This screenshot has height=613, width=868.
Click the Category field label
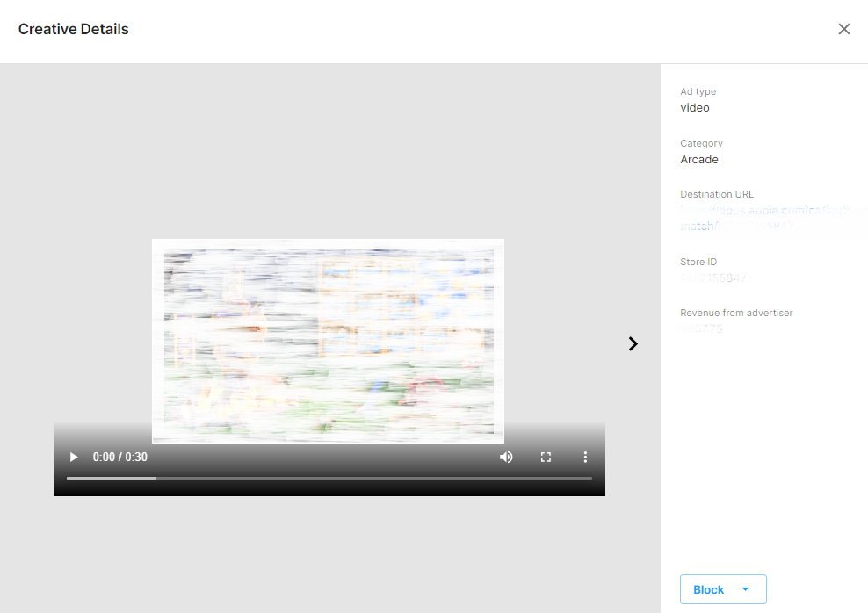tap(701, 143)
